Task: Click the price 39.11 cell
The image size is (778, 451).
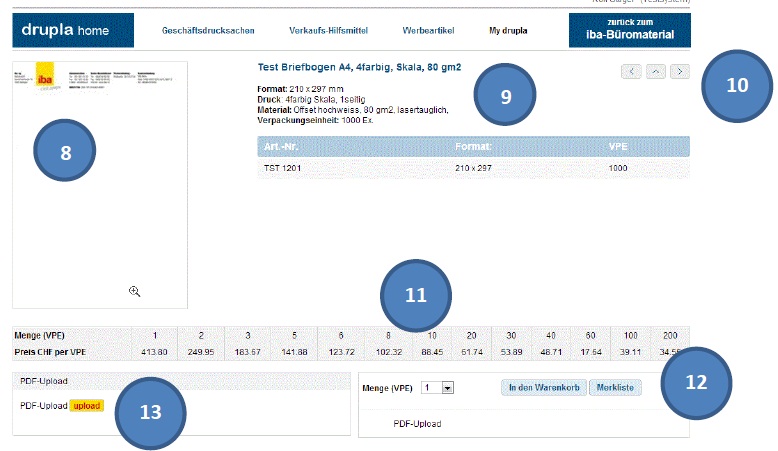Action: coord(630,352)
